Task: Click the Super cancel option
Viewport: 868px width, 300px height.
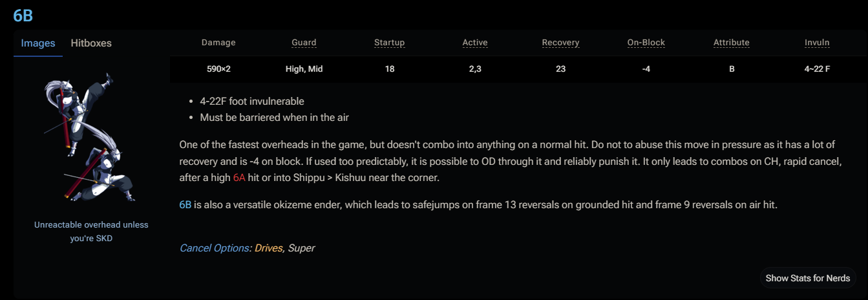Action: click(x=301, y=248)
